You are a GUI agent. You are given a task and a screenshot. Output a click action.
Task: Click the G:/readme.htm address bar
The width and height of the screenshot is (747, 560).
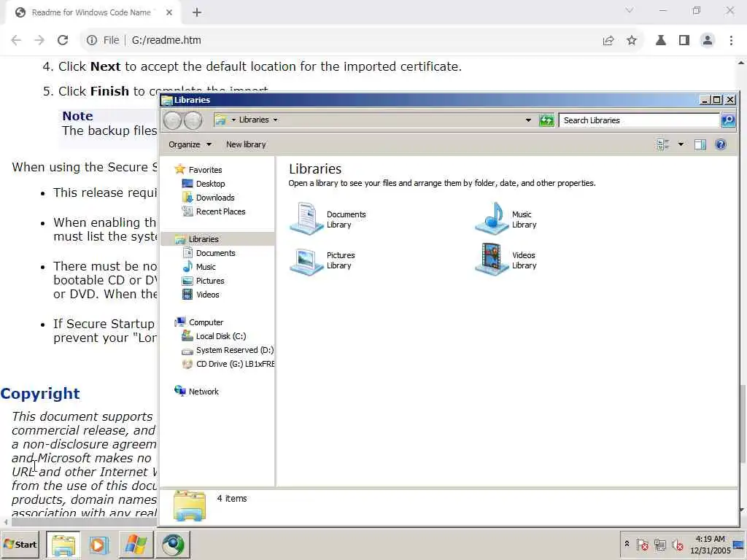click(x=166, y=41)
